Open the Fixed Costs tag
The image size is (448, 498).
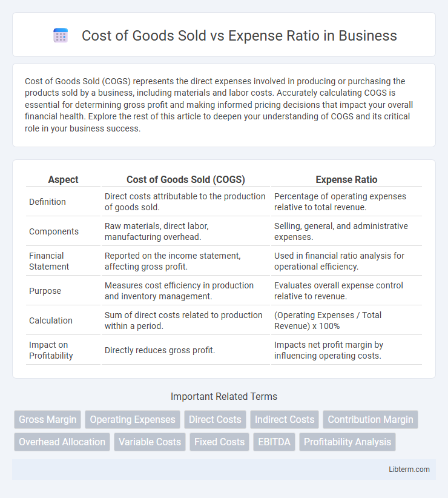[220, 442]
